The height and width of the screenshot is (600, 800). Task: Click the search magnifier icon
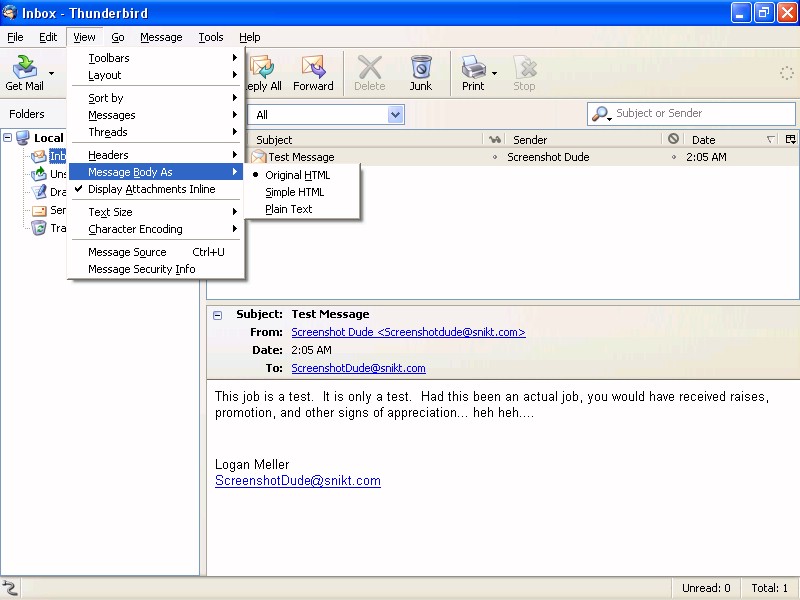tap(599, 113)
